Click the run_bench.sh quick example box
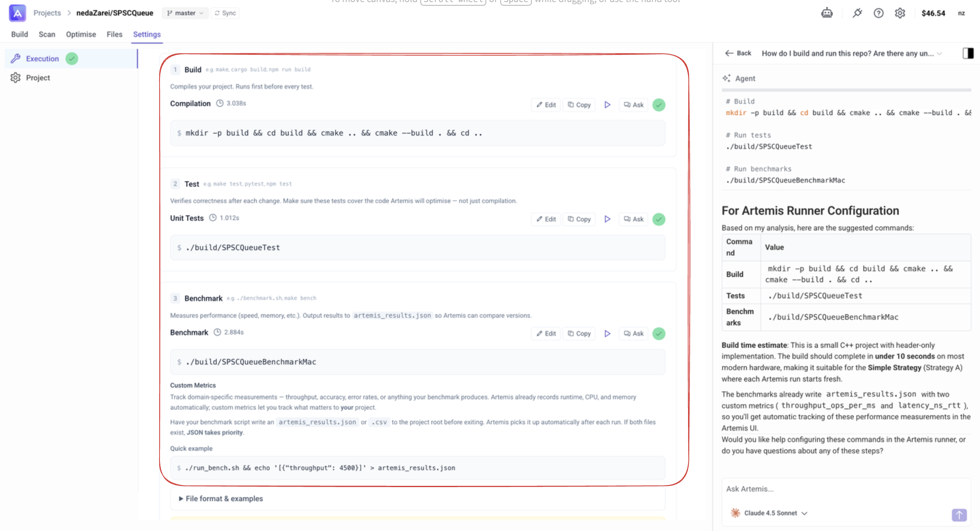 [417, 468]
